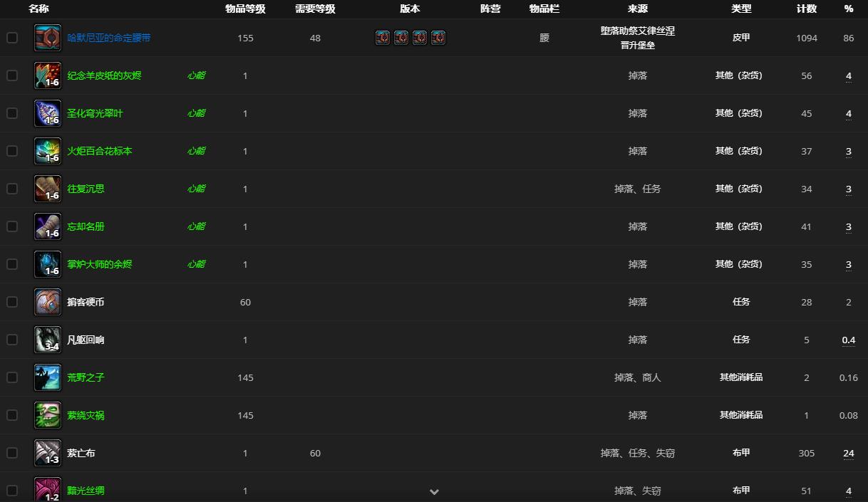Open the 忘却名册 item link
The image size is (868, 502).
86,226
